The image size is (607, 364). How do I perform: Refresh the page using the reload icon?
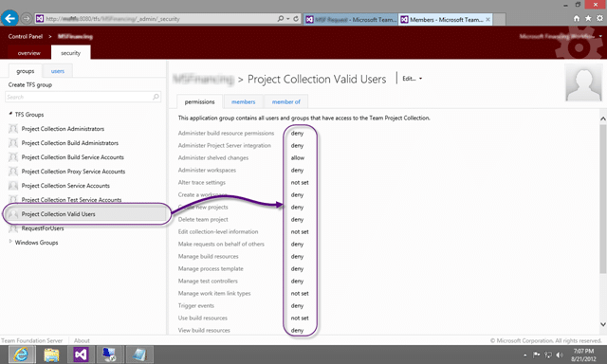tap(296, 19)
